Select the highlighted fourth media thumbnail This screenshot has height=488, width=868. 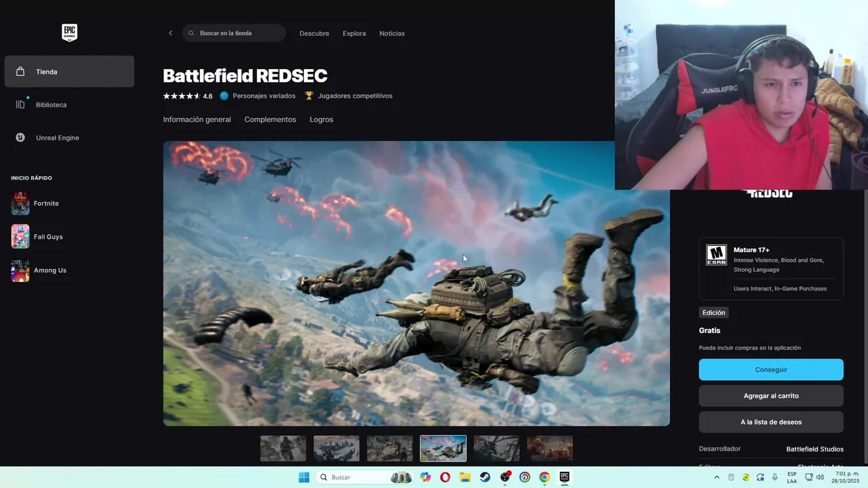tap(443, 449)
